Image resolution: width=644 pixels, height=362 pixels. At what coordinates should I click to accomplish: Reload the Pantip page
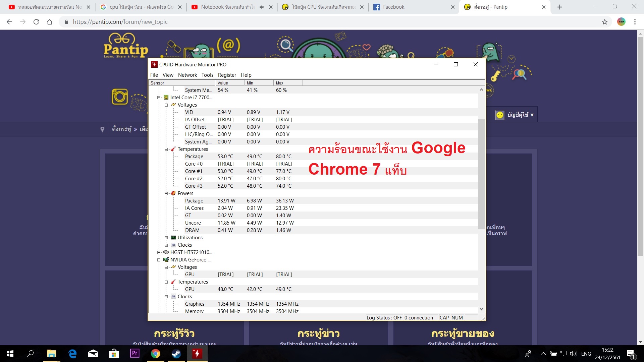36,22
